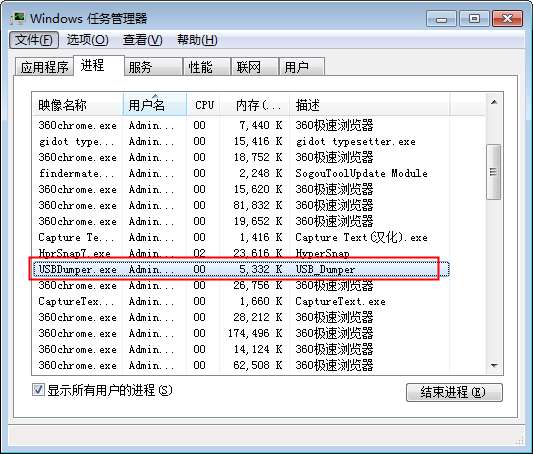Image resolution: width=533 pixels, height=454 pixels.
Task: Maximize the Task Manager window
Action: [474, 19]
